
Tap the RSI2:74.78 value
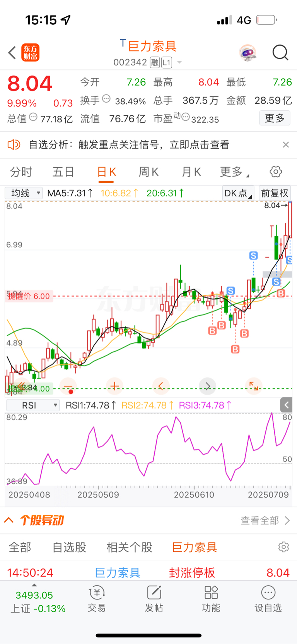pyautogui.click(x=147, y=405)
